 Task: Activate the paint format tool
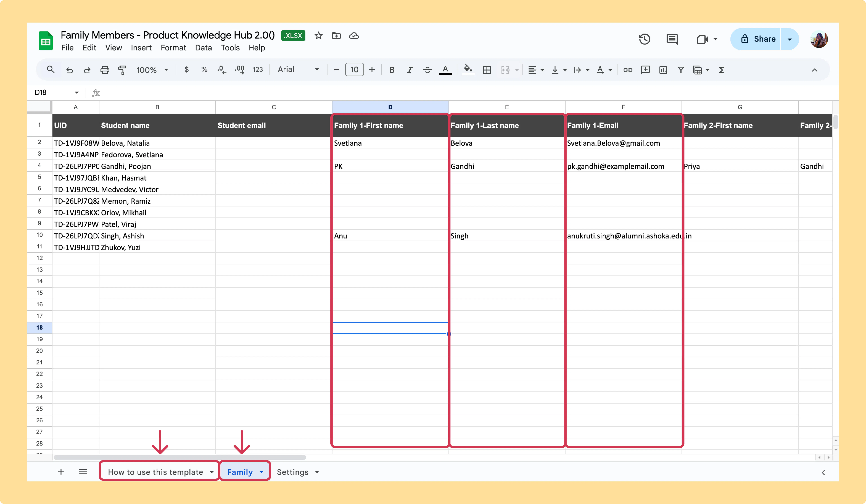(122, 70)
